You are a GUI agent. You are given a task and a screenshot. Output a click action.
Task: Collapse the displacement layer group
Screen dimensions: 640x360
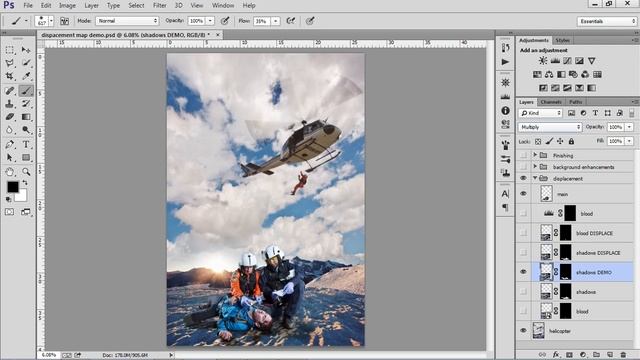tap(535, 178)
